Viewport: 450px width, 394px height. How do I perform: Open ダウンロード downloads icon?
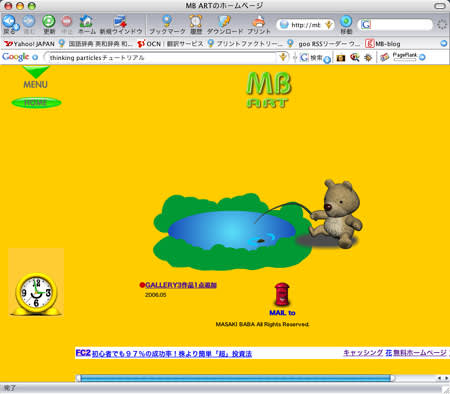(x=224, y=24)
